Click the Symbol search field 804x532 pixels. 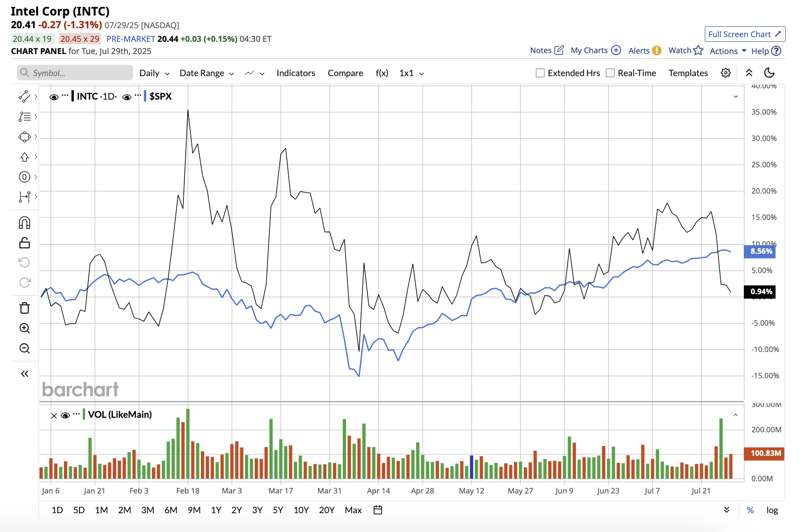[x=75, y=73]
